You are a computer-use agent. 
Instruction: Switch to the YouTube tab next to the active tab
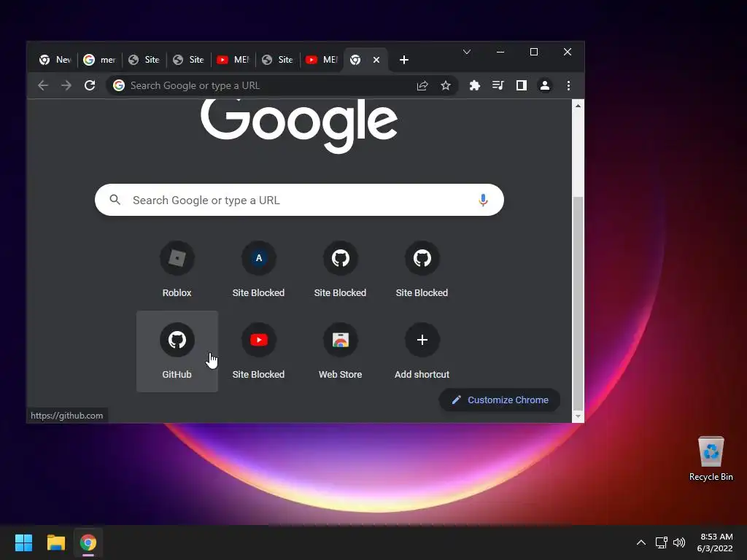pyautogui.click(x=322, y=60)
